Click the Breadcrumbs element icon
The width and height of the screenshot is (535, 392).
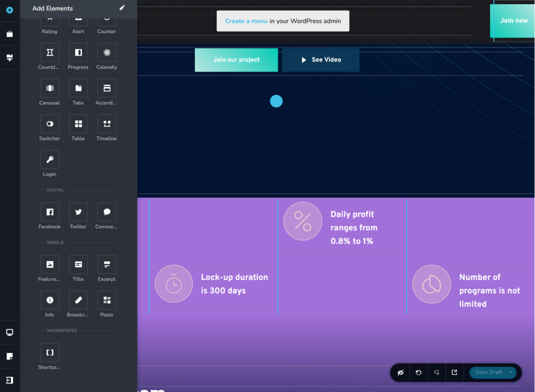point(78,301)
